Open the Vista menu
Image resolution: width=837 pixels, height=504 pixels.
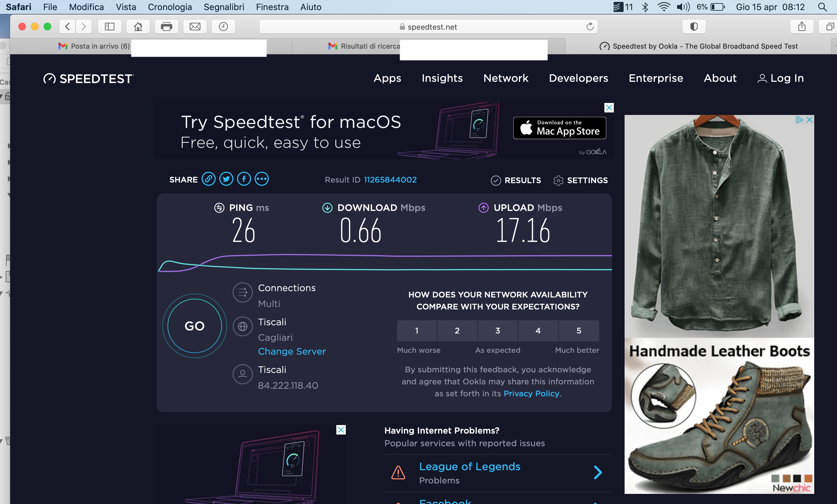[x=126, y=7]
